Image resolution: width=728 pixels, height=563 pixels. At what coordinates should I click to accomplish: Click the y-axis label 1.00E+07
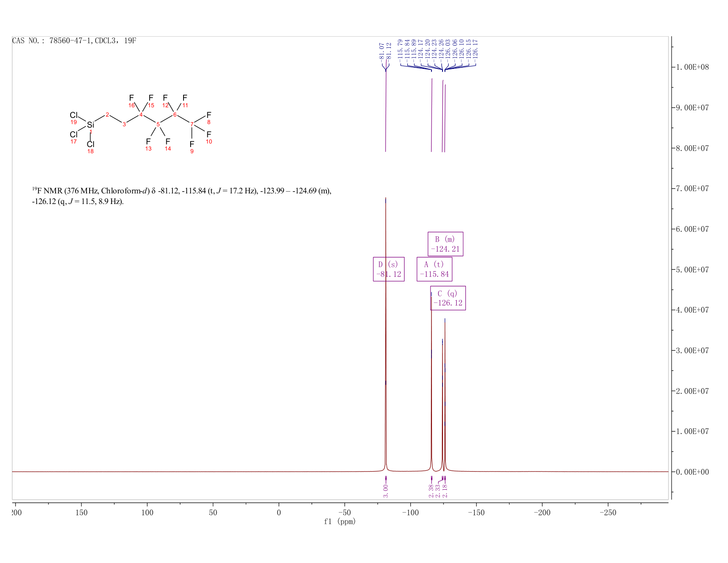(693, 431)
